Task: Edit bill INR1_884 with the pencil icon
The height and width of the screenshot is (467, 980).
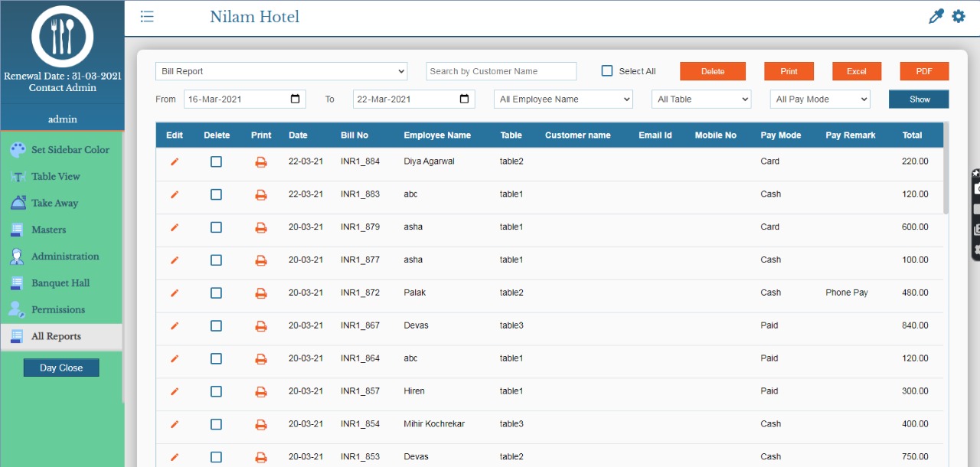Action: click(175, 162)
